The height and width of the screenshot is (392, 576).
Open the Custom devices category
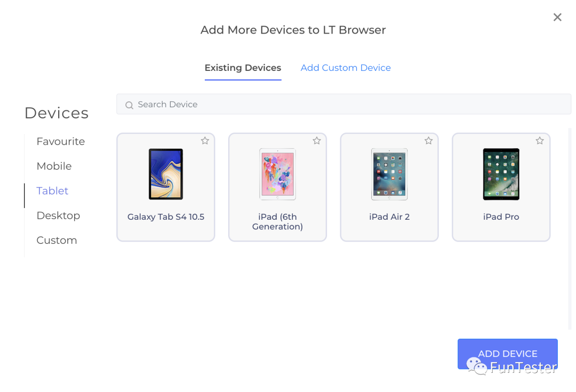[x=57, y=241]
